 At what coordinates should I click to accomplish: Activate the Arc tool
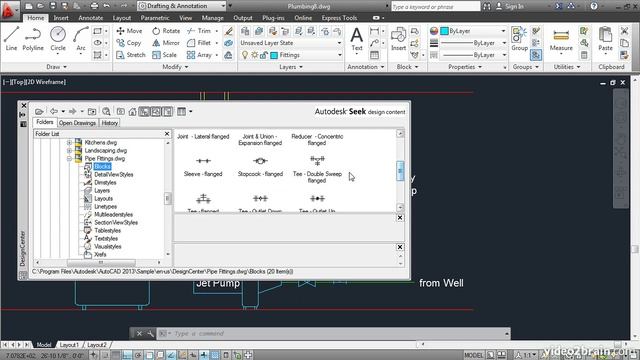click(x=81, y=39)
